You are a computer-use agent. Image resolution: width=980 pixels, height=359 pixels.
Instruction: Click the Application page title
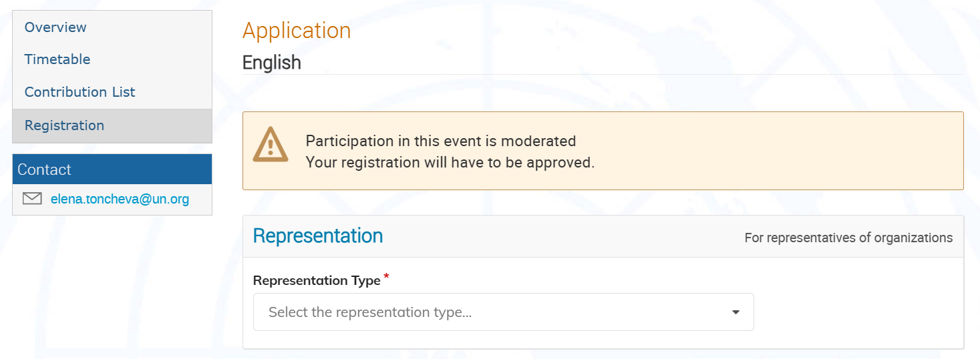coord(297,31)
